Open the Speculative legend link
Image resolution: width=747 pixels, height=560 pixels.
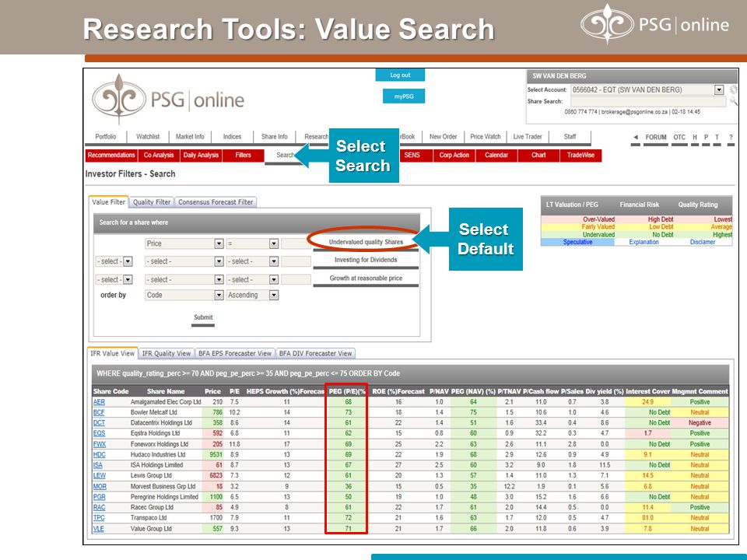pos(578,242)
